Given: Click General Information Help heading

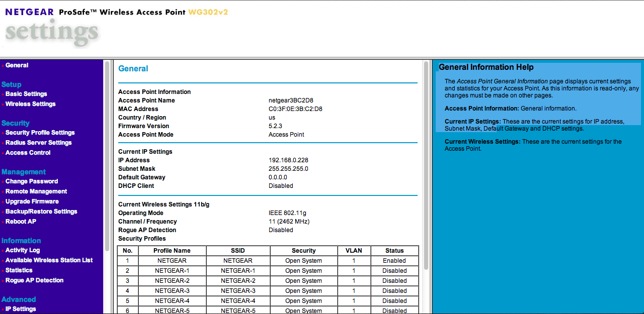Looking at the screenshot, I should coord(486,67).
